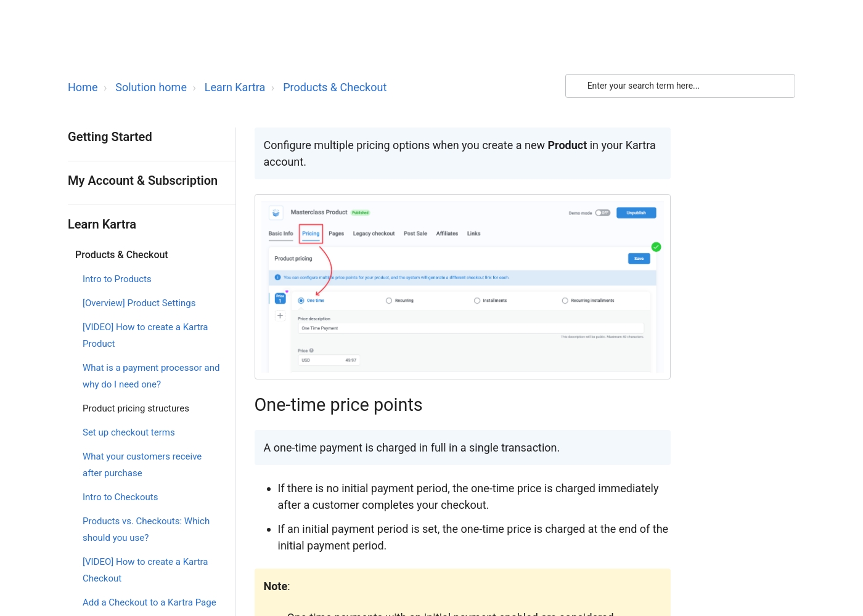This screenshot has width=863, height=616.
Task: Open the Learn Kartra breadcrumb link
Action: (235, 87)
